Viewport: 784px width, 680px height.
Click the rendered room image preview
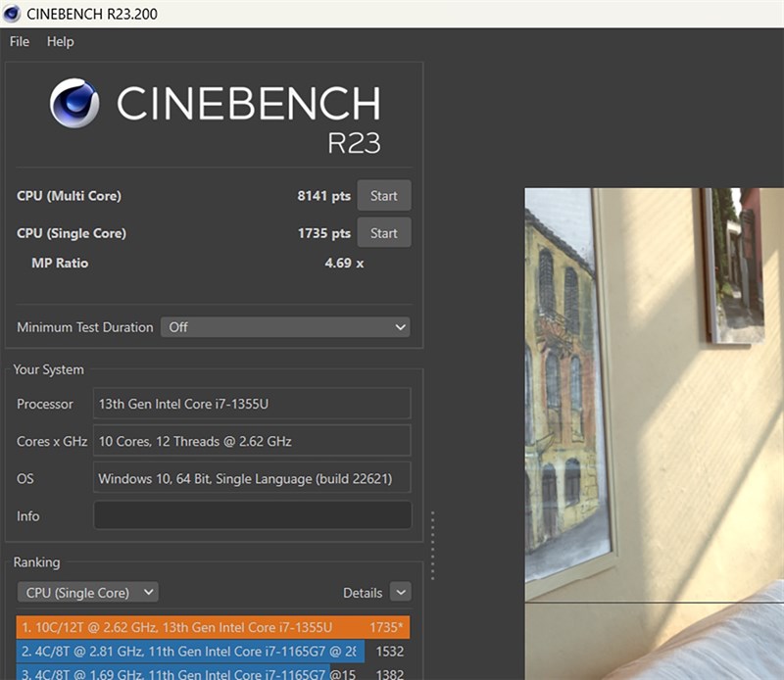point(654,434)
